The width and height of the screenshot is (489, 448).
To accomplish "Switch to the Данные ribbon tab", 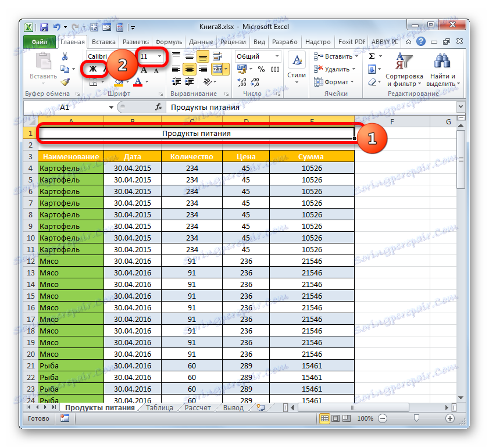I will click(x=201, y=42).
